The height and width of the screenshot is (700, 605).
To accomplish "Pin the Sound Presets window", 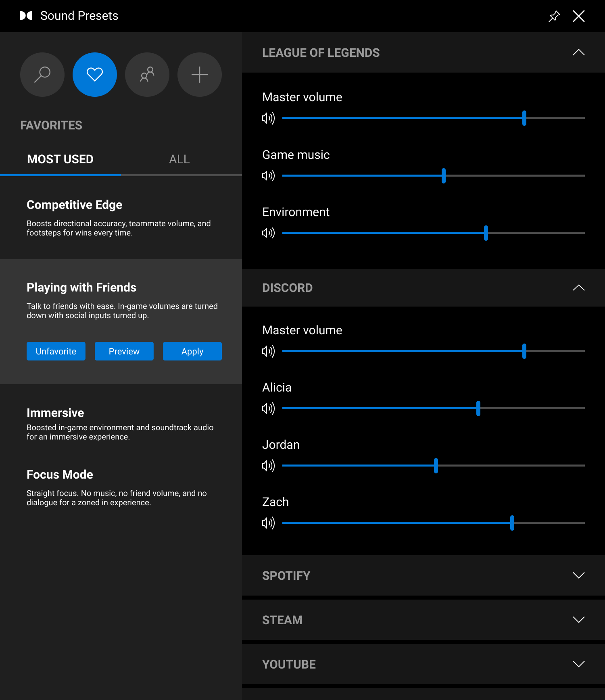I will 555,16.
